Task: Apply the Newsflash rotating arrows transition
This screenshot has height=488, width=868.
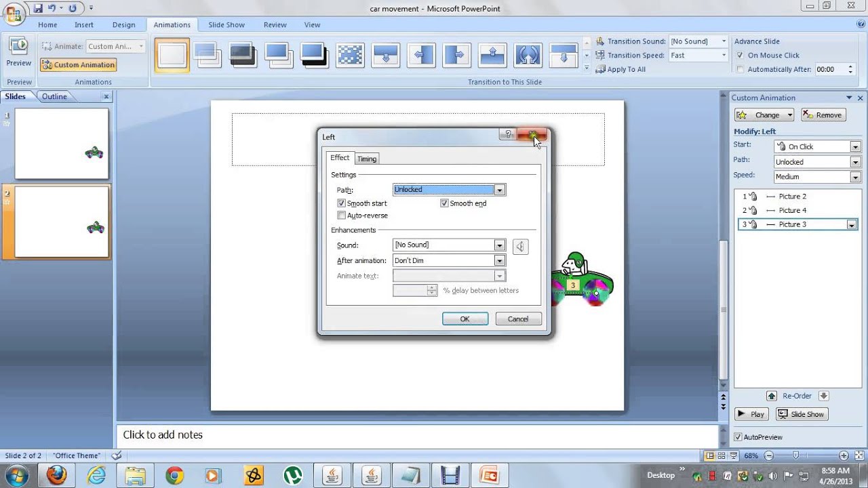Action: (528, 55)
